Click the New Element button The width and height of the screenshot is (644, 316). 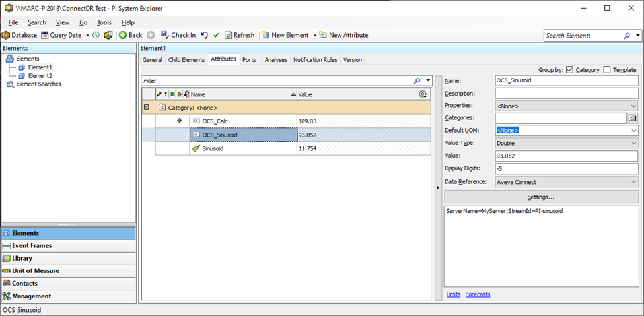point(285,35)
